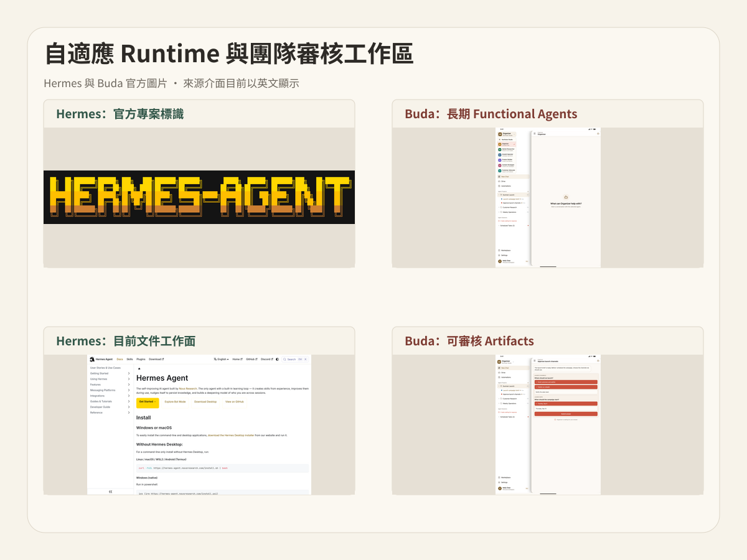Collapse Summer Launch project in Functional Agents screenshot
The image size is (747, 560).
coord(514,195)
